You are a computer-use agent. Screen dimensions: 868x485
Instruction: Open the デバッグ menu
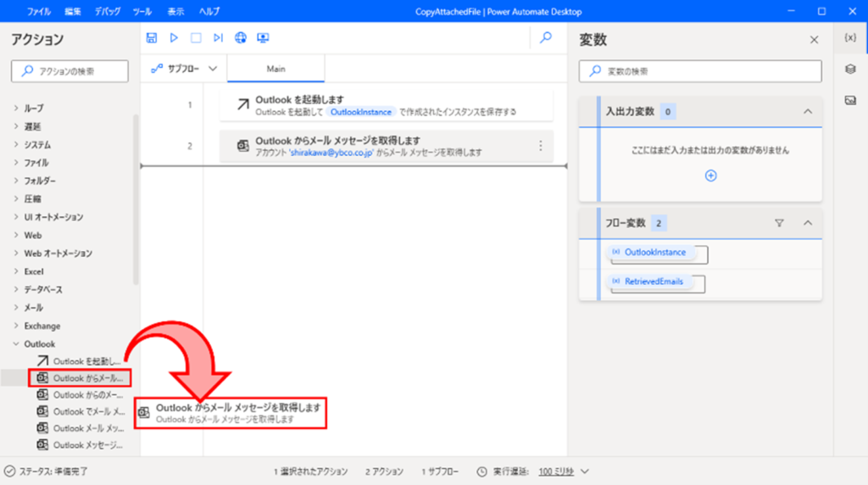coord(107,11)
